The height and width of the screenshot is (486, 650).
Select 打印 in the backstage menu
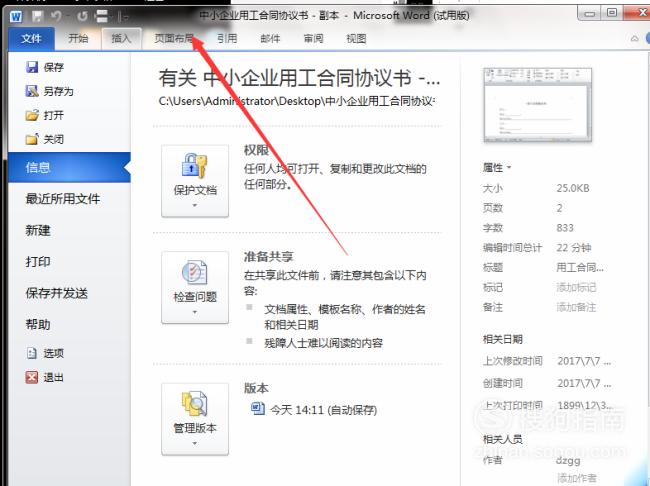pos(38,262)
